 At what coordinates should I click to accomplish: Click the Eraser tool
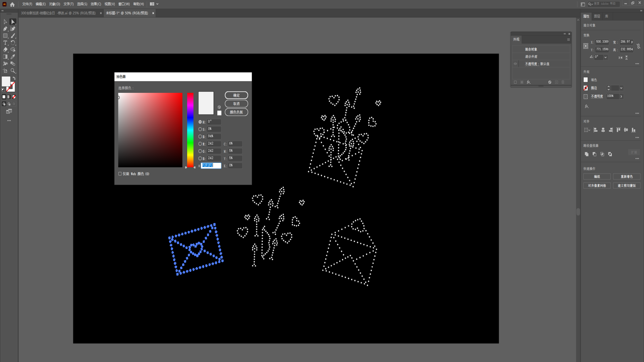click(5, 50)
